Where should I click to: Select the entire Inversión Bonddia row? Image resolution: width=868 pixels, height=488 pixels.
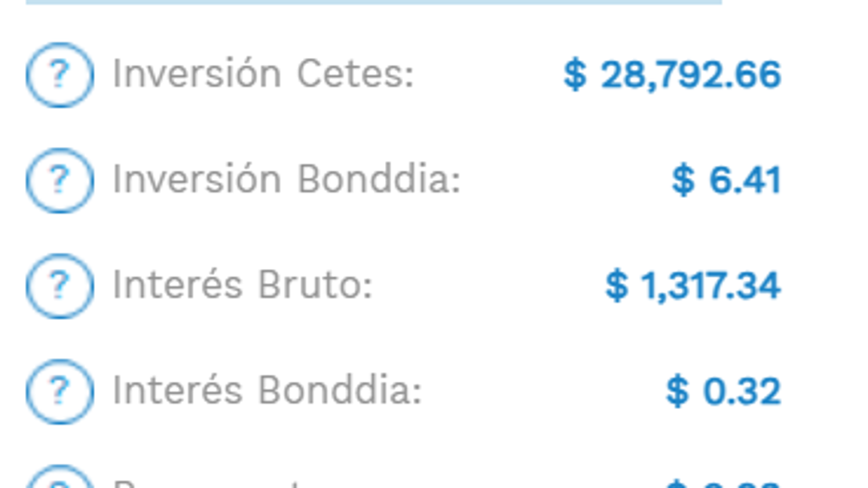407,180
